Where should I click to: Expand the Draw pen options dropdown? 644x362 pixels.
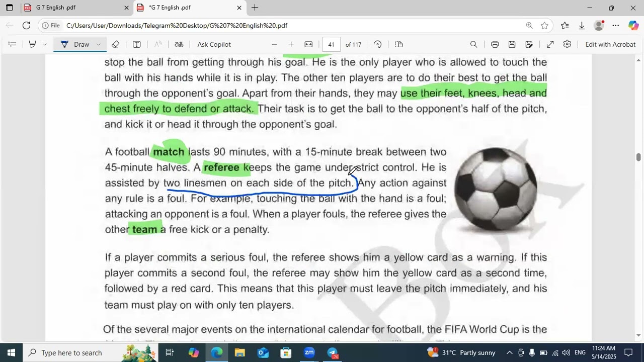point(99,44)
